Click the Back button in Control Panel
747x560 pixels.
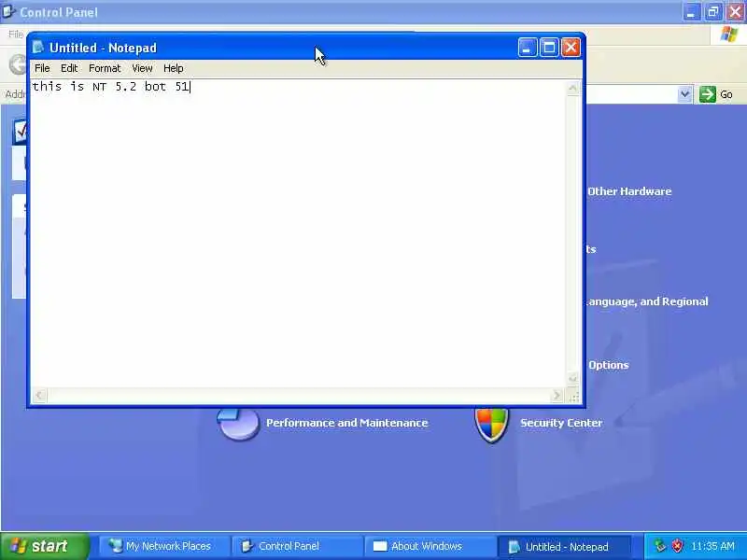point(18,64)
